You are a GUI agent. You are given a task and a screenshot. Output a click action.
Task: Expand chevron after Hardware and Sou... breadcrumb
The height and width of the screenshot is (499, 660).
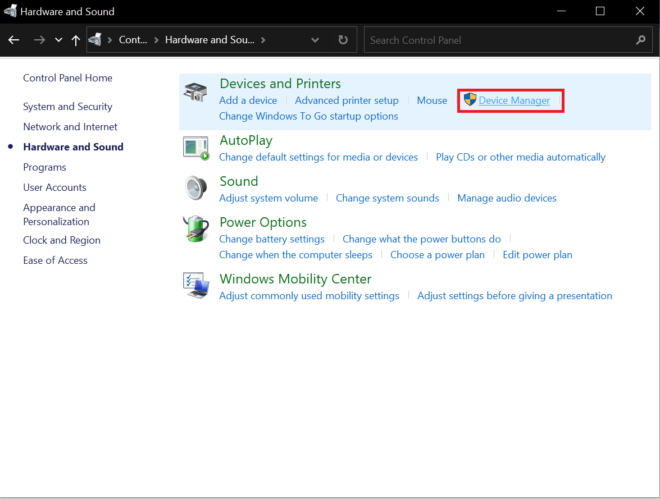click(263, 40)
